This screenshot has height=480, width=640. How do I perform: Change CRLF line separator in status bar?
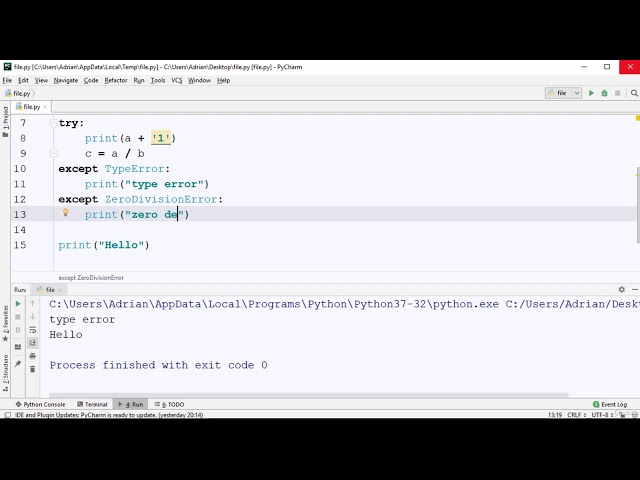pyautogui.click(x=576, y=415)
